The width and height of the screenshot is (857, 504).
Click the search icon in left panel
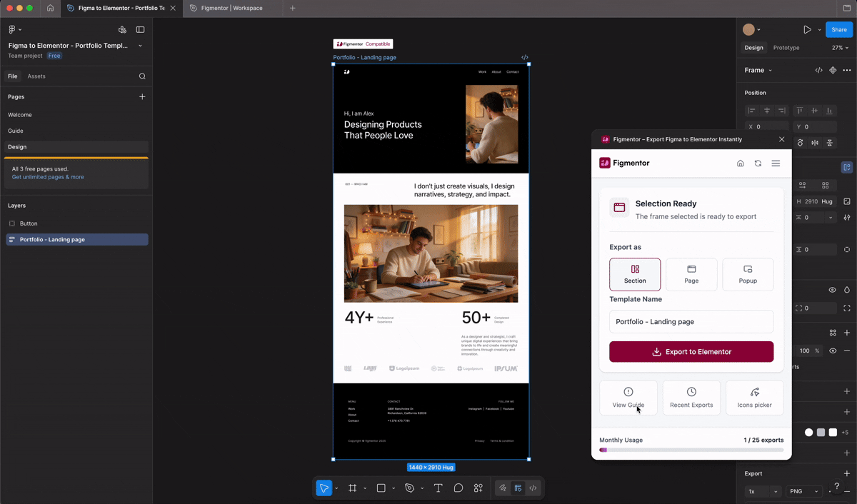142,76
